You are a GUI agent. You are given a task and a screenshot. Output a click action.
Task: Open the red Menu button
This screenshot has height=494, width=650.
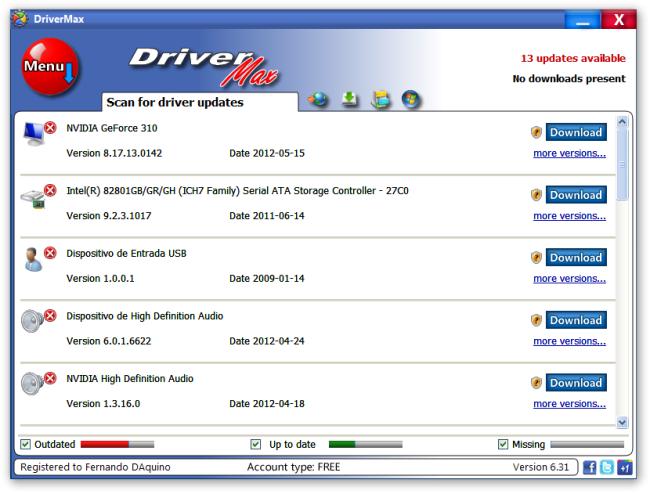point(50,67)
